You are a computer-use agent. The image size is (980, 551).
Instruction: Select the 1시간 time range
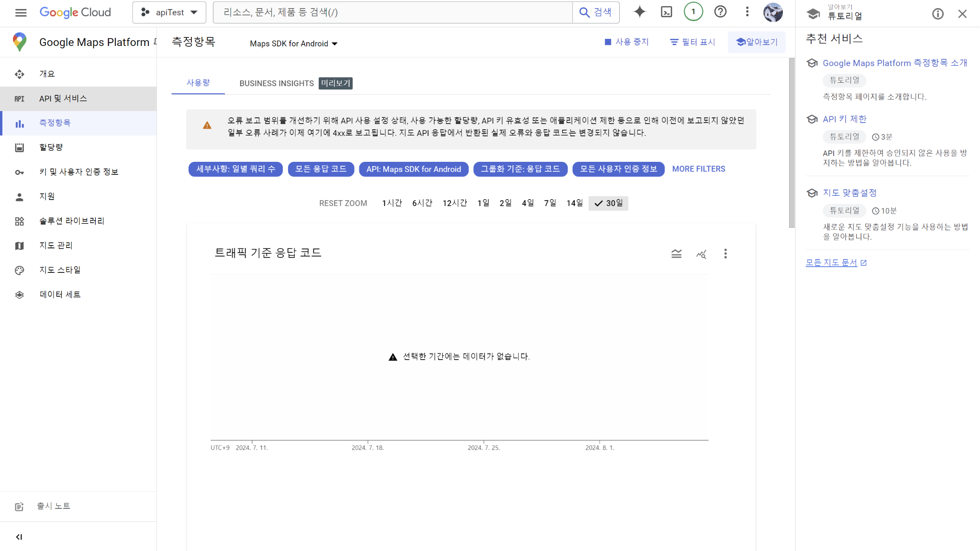(392, 203)
